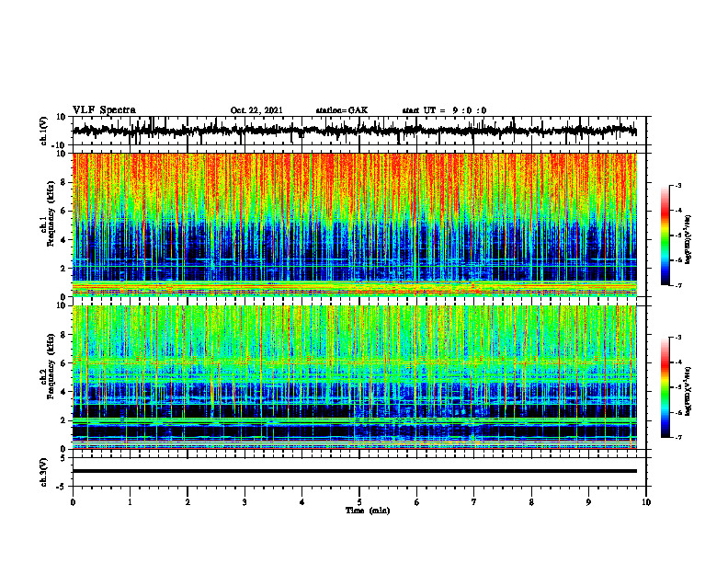Image resolution: width=728 pixels, height=563 pixels.
Task: Click the "station=GAK" header label
Action: [342, 110]
